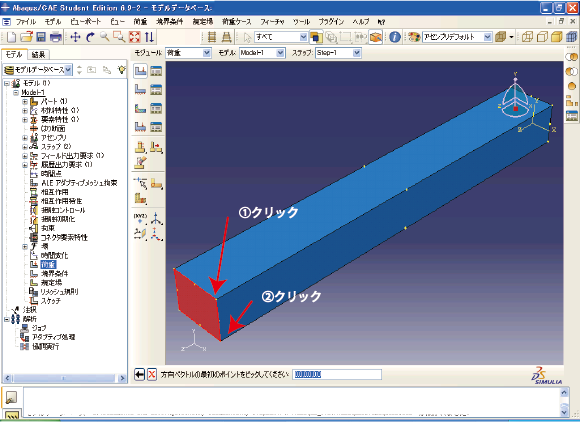Expand the アセンブリ tree node
The image size is (580, 422).
pyautogui.click(x=25, y=138)
